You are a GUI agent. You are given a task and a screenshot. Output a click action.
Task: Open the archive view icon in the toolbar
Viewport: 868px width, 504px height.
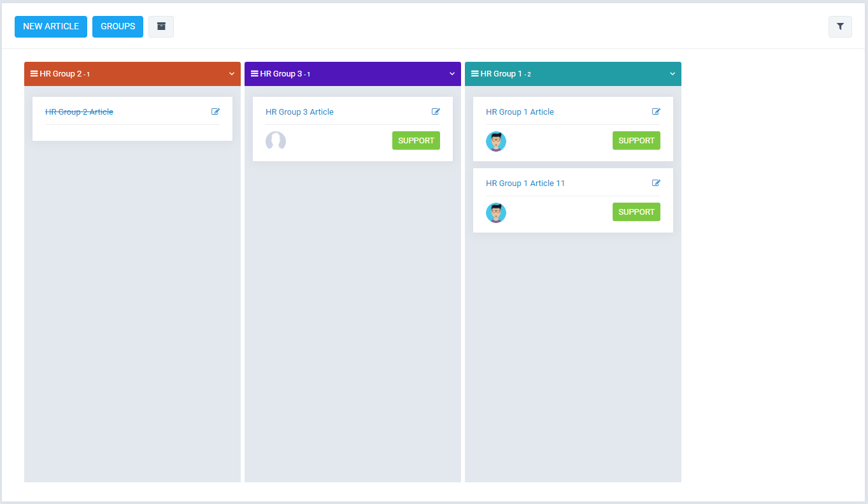click(160, 27)
